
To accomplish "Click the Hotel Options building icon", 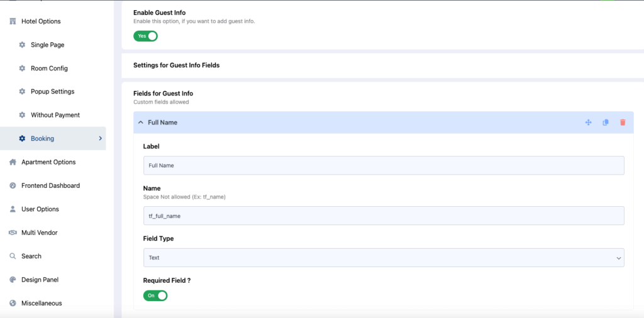I will point(13,21).
